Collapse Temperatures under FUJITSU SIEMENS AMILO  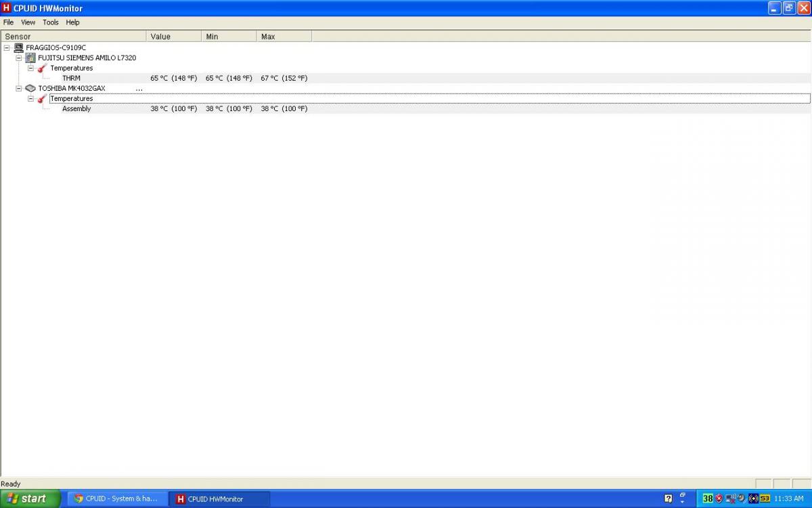coord(30,68)
